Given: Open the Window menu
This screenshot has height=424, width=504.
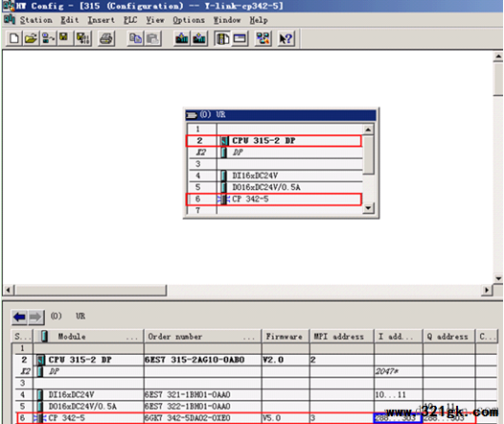Looking at the screenshot, I should tap(227, 20).
